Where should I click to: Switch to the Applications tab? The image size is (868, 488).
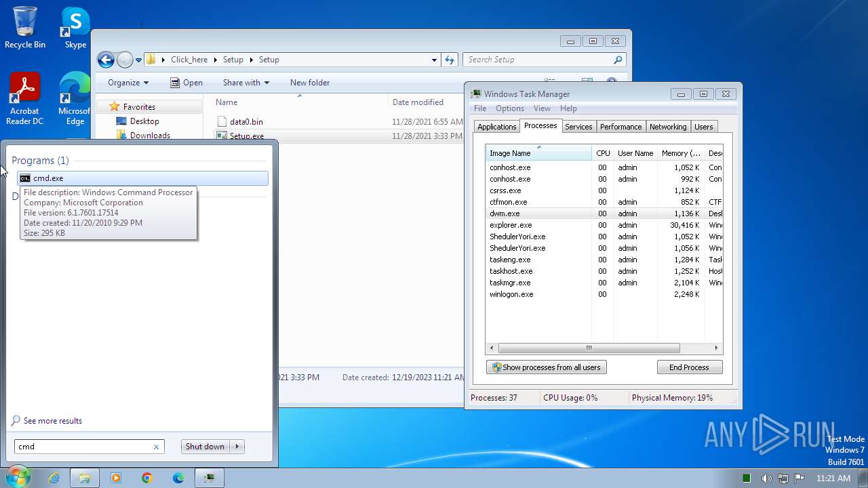coord(496,127)
